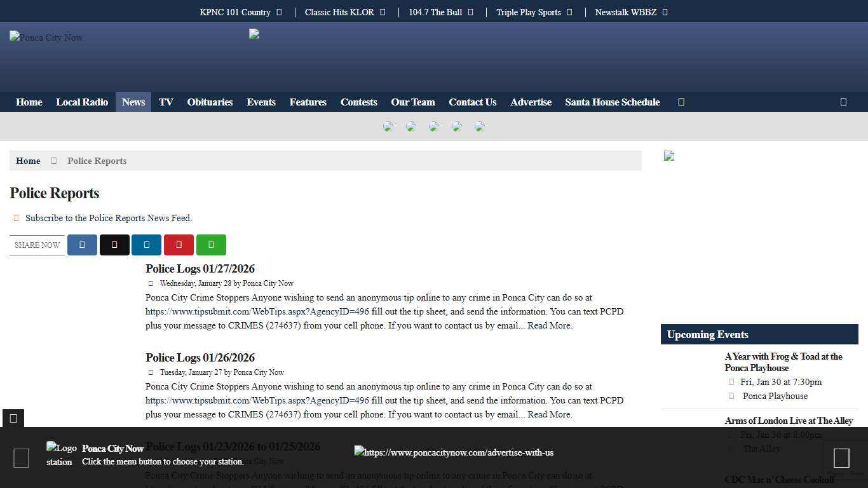This screenshot has height=488, width=868.
Task: Open the Newstalk WBBZ station dropdown
Action: 665,12
